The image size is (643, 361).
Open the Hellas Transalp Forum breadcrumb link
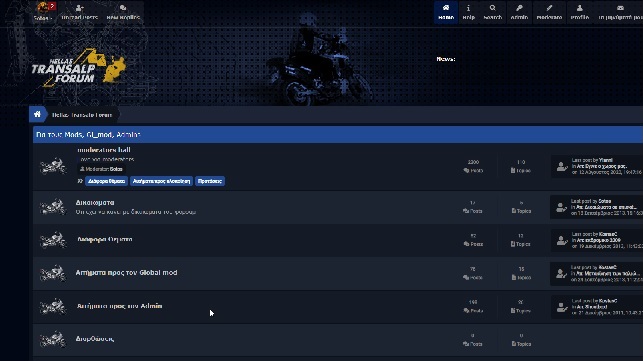point(82,115)
